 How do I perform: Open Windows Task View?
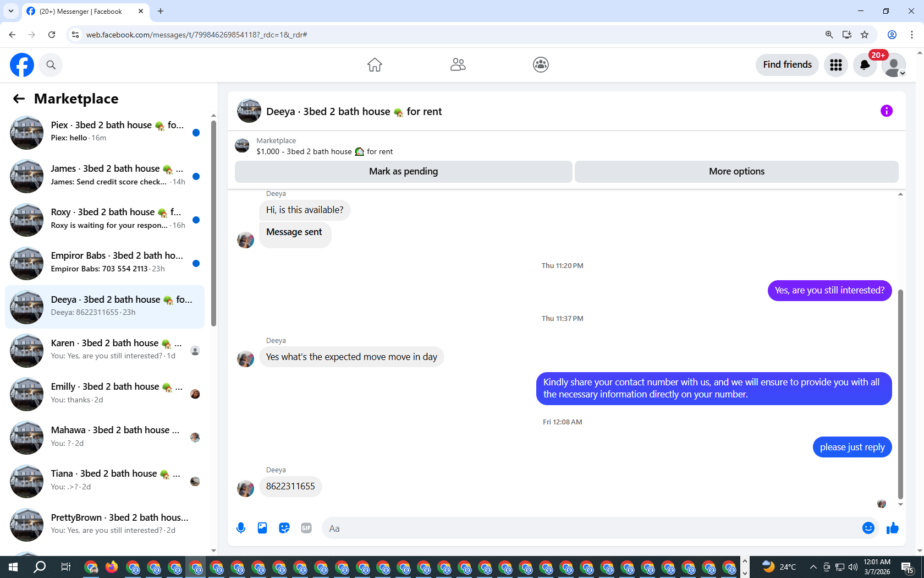(x=65, y=567)
